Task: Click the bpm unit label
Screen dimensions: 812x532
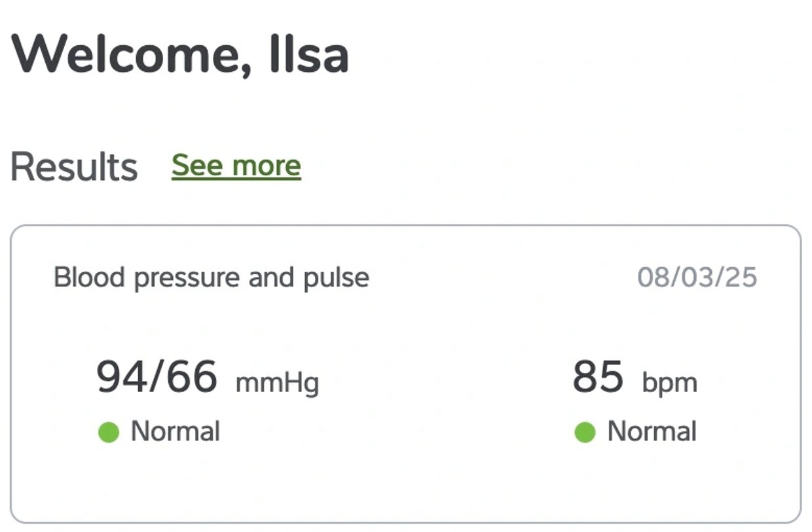Action: coord(669,382)
